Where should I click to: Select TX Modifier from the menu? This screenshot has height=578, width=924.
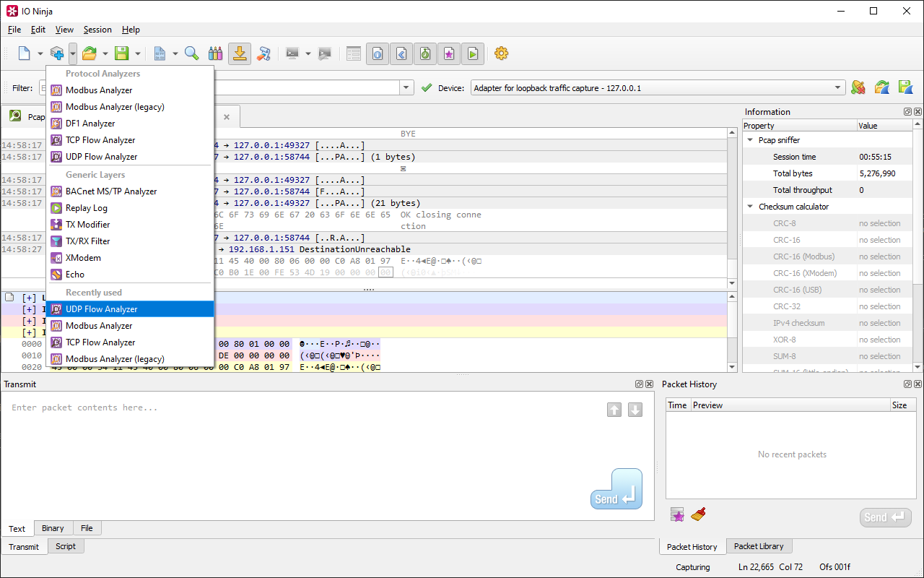tap(130, 225)
